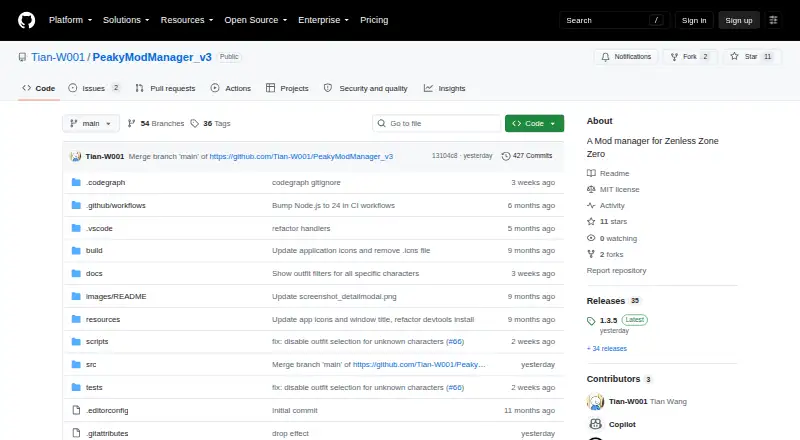The width and height of the screenshot is (800, 440).
Task: Switch to the Actions tab
Action: coord(231,88)
